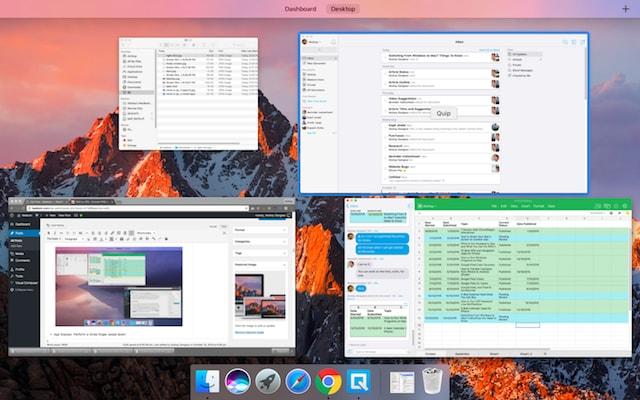This screenshot has height=400, width=640.
Task: Collapse the Featured Image panel in WordPress
Action: point(284,264)
